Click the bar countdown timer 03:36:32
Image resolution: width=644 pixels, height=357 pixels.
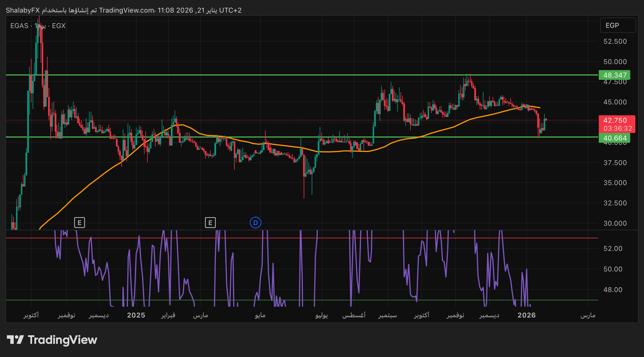(x=617, y=128)
